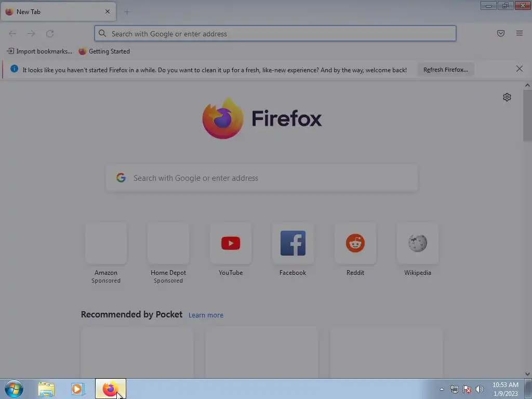Open the Action Center flag icon
This screenshot has height=399, width=532.
[467, 389]
